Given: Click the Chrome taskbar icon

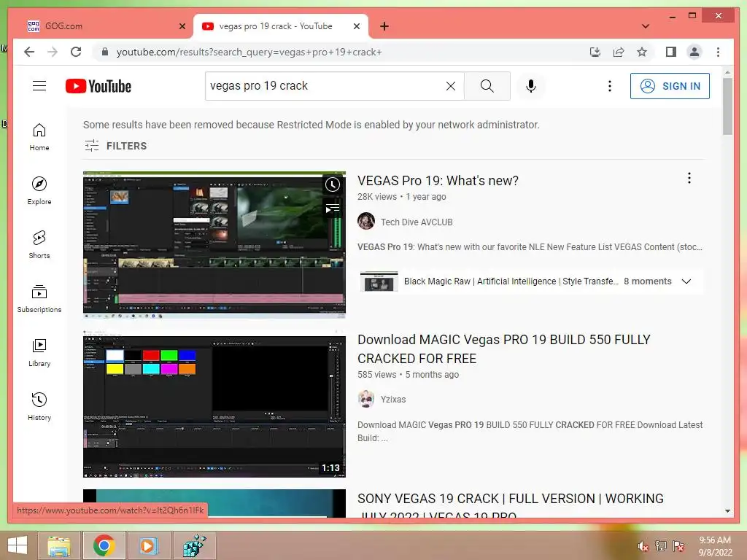Looking at the screenshot, I should (x=104, y=545).
